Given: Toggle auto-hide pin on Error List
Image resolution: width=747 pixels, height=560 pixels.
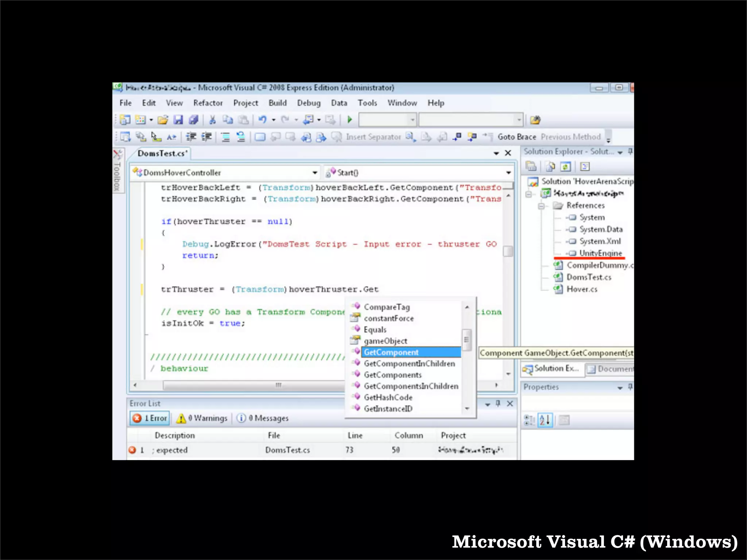Looking at the screenshot, I should tap(498, 403).
